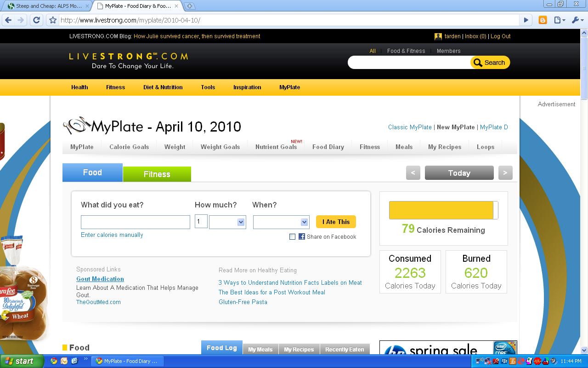This screenshot has height=368, width=588.
Task: Click the calories remaining progress bar
Action: click(443, 210)
